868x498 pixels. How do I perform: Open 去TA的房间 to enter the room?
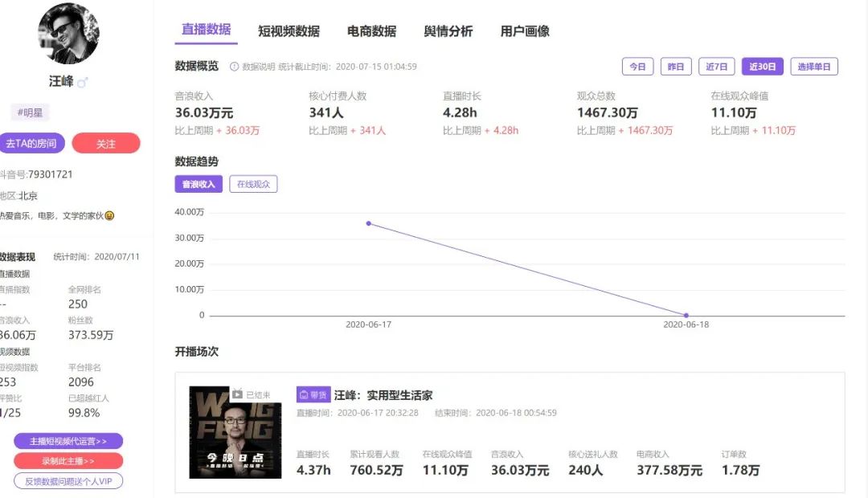(32, 143)
